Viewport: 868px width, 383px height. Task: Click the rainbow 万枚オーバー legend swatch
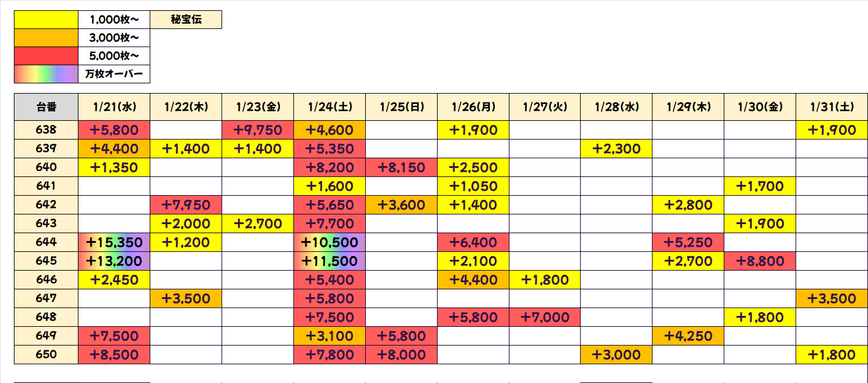tap(46, 74)
